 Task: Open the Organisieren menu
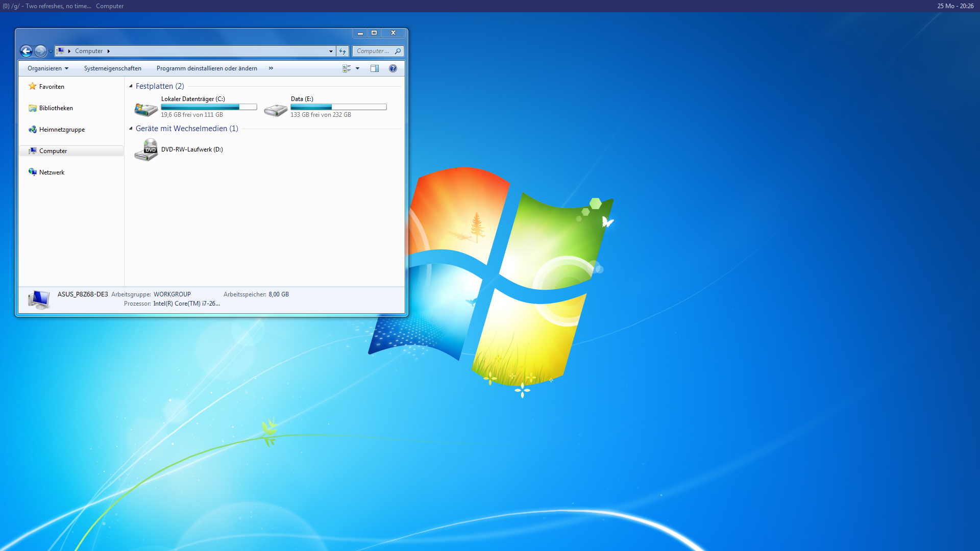[x=48, y=68]
